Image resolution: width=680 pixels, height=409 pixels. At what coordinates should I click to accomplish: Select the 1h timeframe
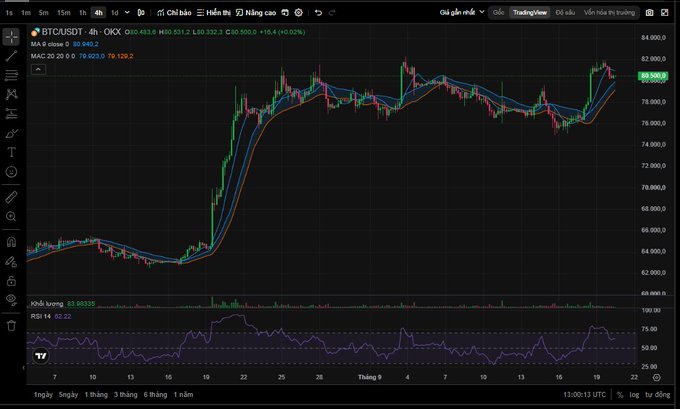(x=82, y=13)
